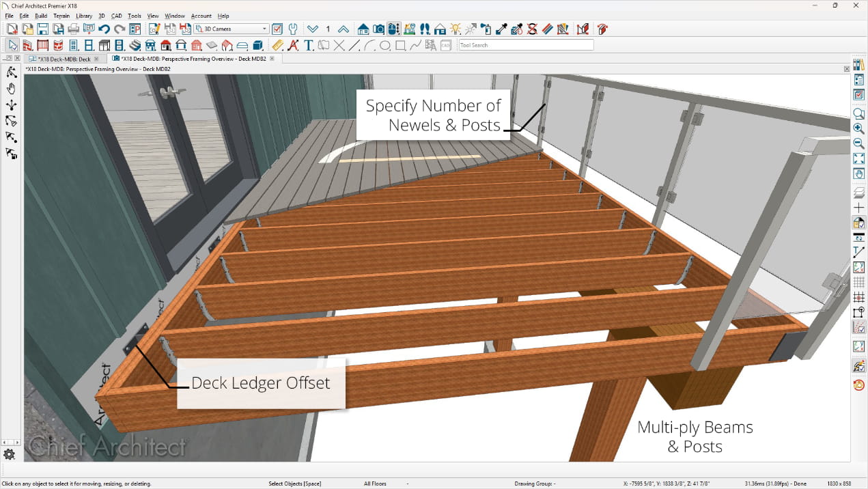Screen dimensions: 868x489
Task: Click Zoom Out magnifier on right toolbar
Action: (859, 143)
